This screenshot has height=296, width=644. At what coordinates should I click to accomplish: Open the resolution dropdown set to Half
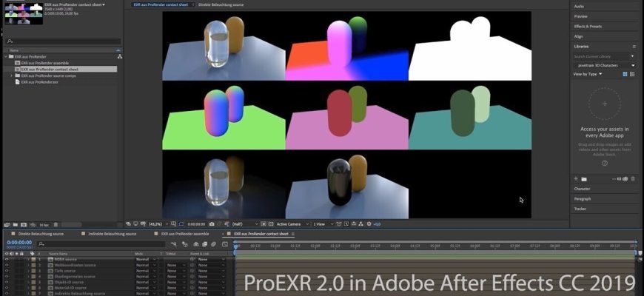coord(245,224)
